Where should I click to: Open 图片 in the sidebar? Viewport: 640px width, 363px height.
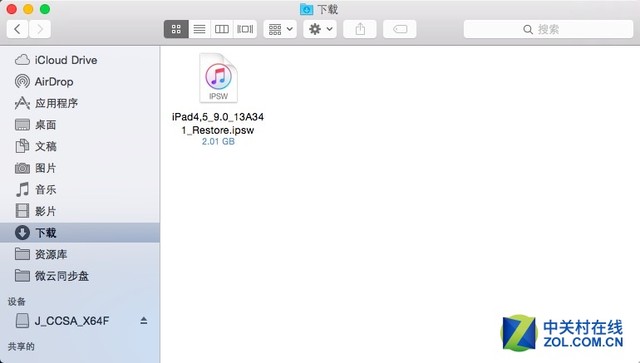pos(80,168)
